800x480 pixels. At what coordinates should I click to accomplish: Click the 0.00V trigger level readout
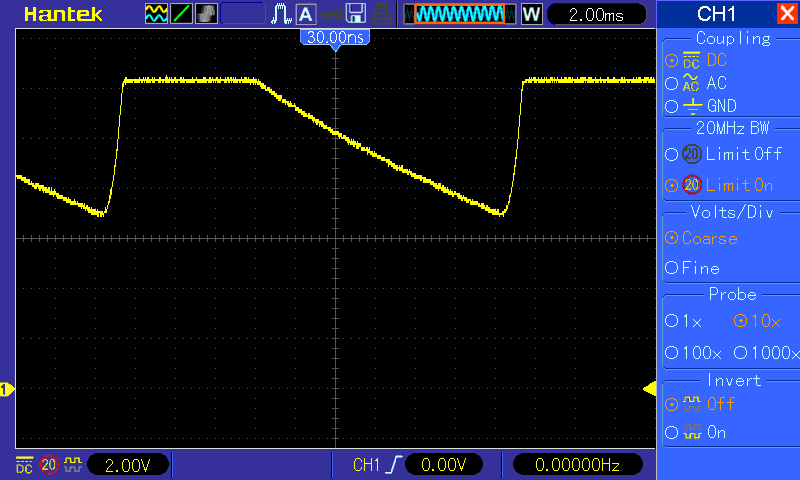click(443, 465)
